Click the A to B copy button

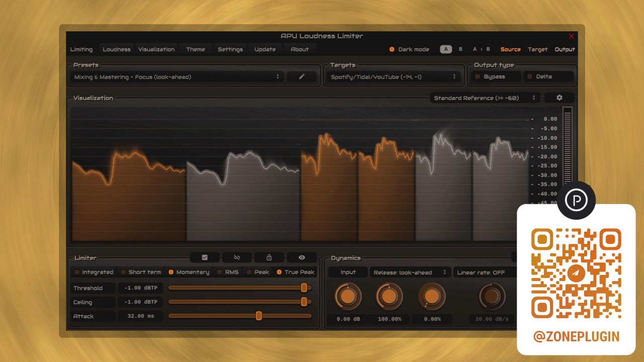click(481, 49)
